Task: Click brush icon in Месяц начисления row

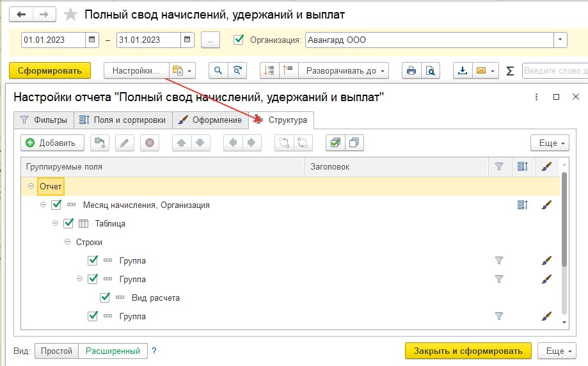Action: (x=547, y=205)
